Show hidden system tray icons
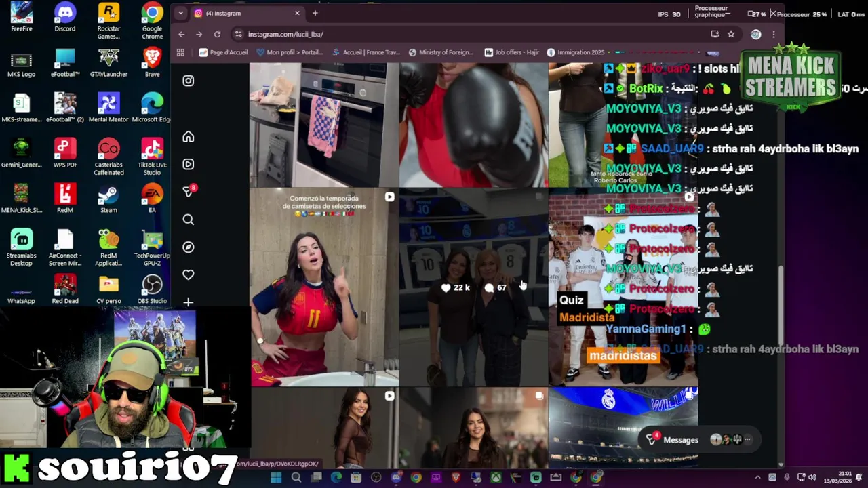Viewport: 868px width, 488px height. (757, 477)
